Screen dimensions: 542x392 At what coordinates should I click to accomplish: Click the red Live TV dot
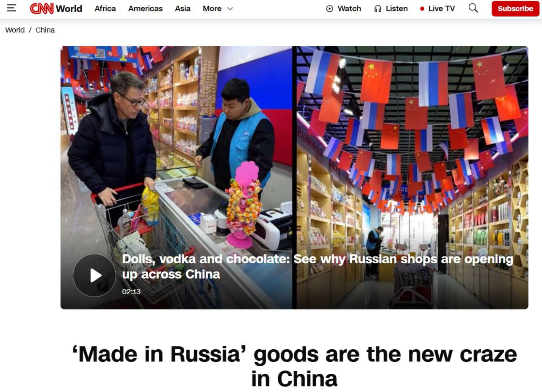click(422, 8)
